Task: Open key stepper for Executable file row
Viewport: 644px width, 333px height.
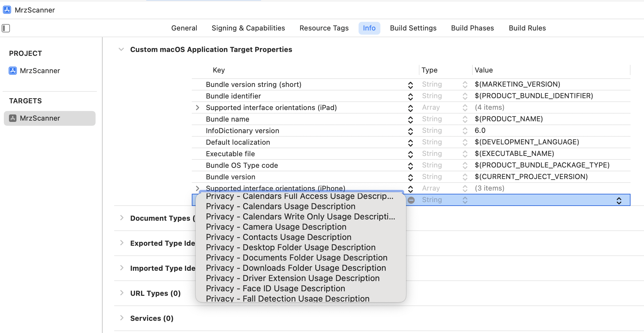Action: (411, 154)
